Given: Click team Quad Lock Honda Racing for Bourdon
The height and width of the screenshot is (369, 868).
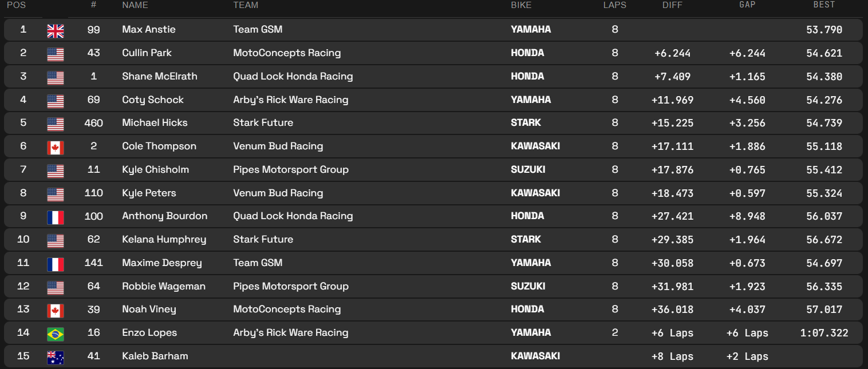Looking at the screenshot, I should click(x=293, y=216).
